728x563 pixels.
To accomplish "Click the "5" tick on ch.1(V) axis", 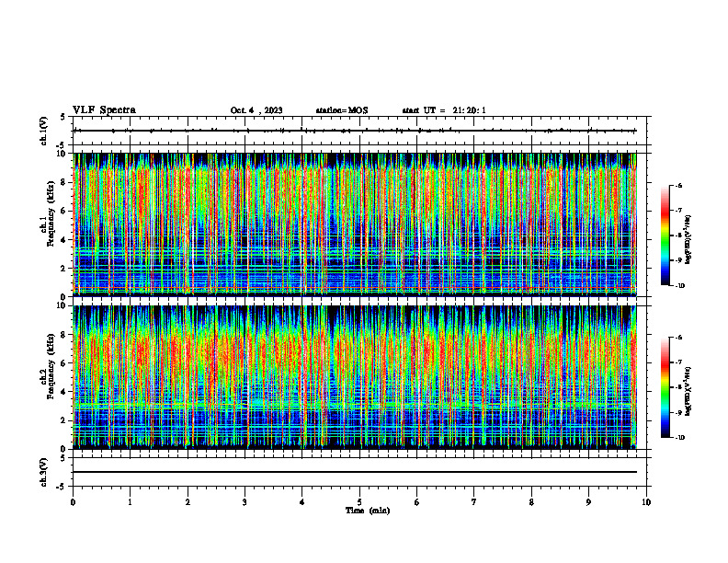I will (x=63, y=117).
